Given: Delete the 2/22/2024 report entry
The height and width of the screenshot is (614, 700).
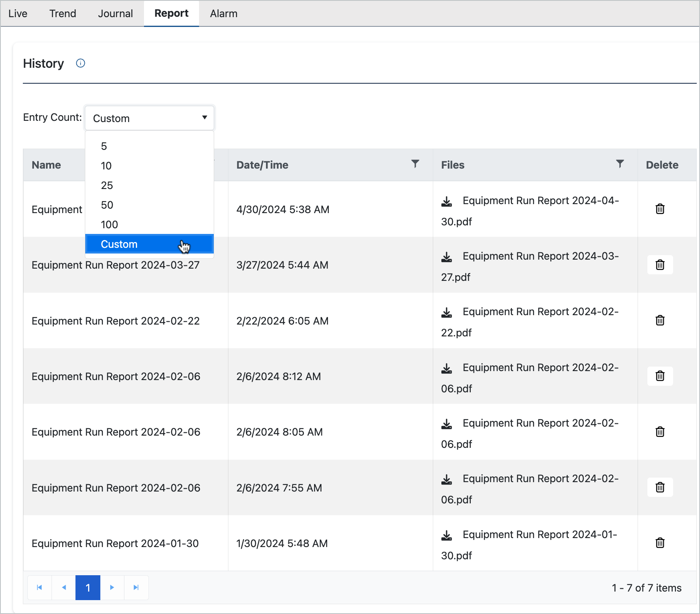Looking at the screenshot, I should tap(660, 320).
